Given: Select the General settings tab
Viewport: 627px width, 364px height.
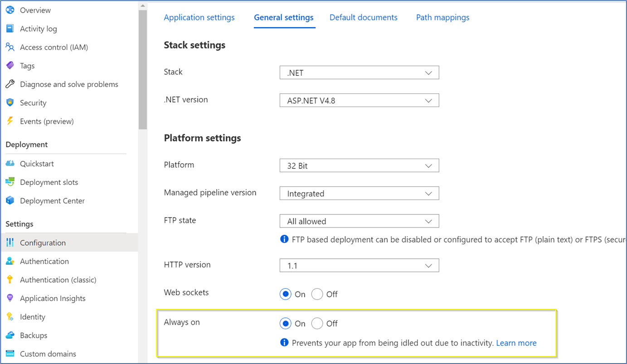Looking at the screenshot, I should click(x=284, y=17).
